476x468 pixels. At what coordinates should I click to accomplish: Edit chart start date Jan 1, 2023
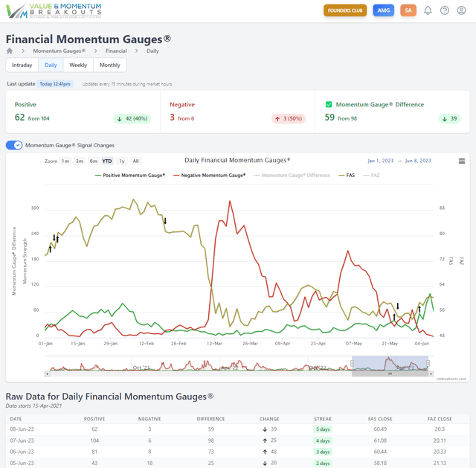(x=380, y=161)
